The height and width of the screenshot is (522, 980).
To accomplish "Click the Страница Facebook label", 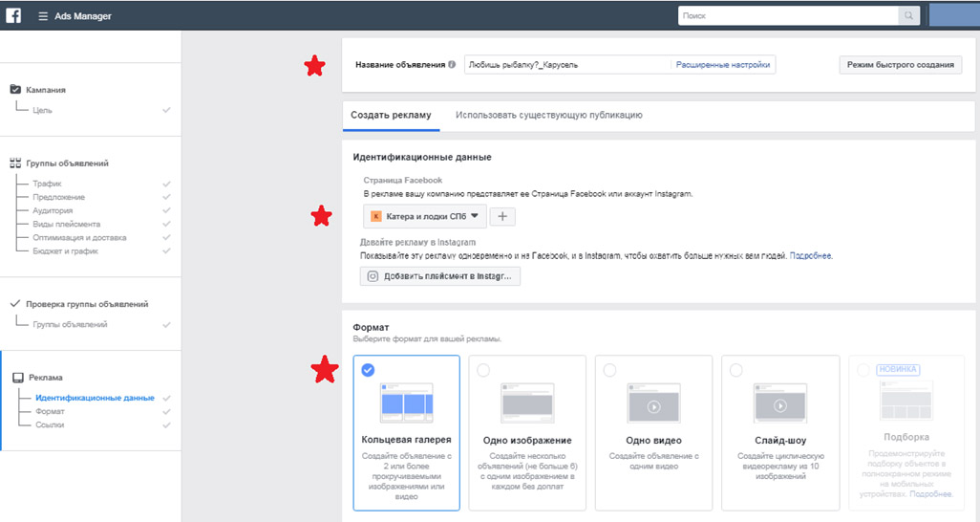I will [x=402, y=181].
